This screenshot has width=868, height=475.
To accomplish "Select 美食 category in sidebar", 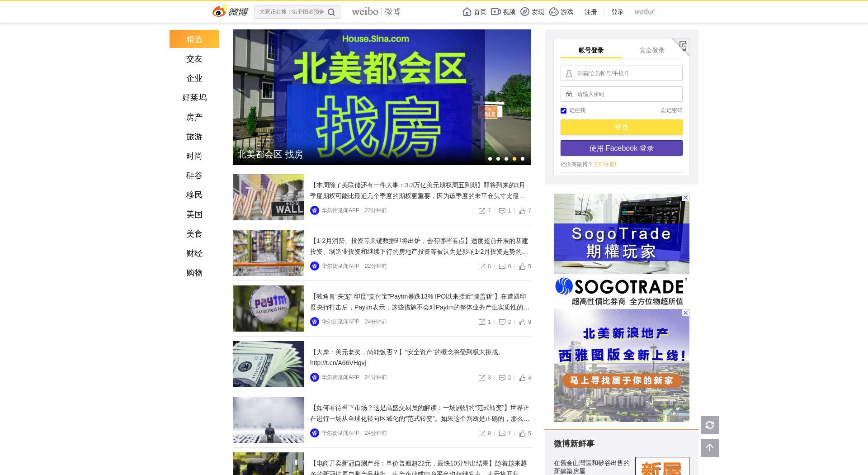I will [194, 234].
